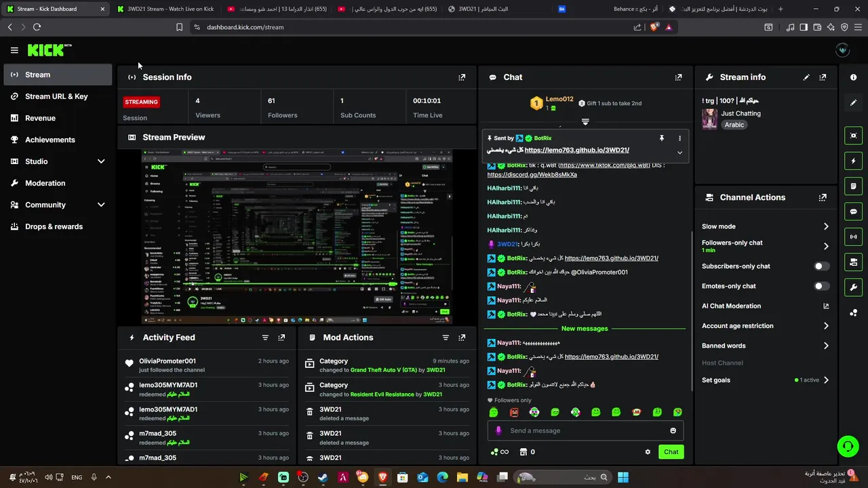Click the lightning bolt icon in right toolbar
The height and width of the screenshot is (488, 868).
tap(853, 161)
